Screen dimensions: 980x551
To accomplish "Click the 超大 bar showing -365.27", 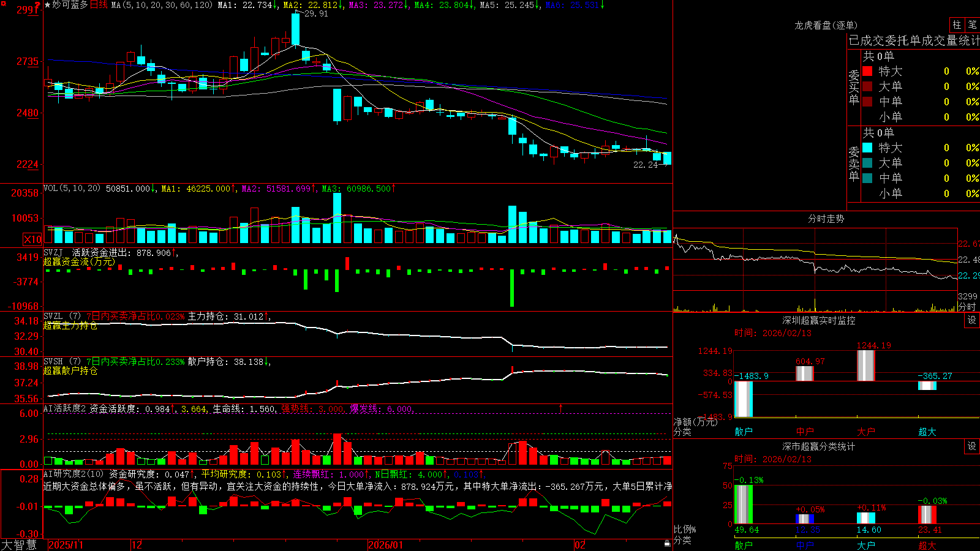I will click(927, 386).
